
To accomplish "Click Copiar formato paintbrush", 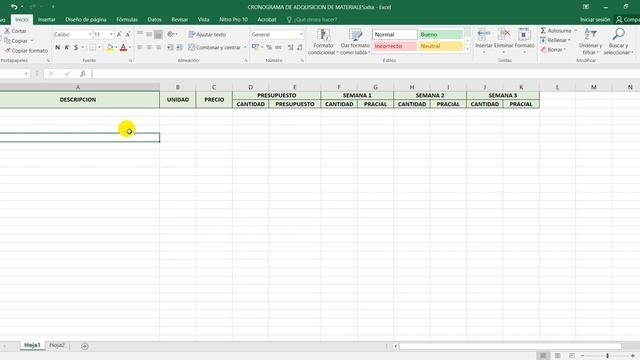I will [x=26, y=51].
